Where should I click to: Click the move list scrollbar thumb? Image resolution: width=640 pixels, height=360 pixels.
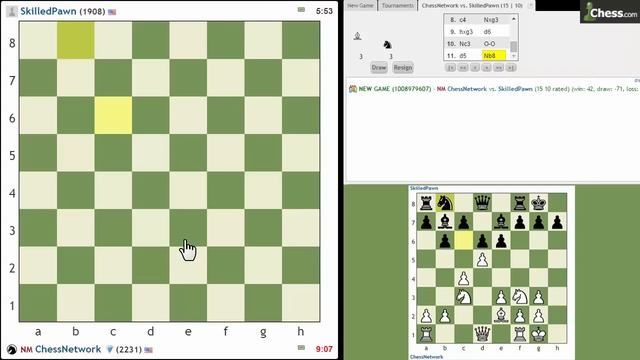[514, 47]
